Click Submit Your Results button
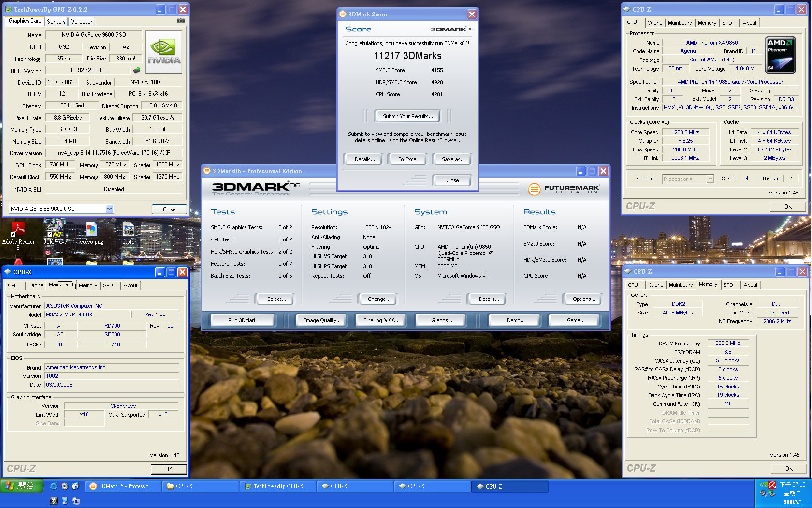 (408, 116)
